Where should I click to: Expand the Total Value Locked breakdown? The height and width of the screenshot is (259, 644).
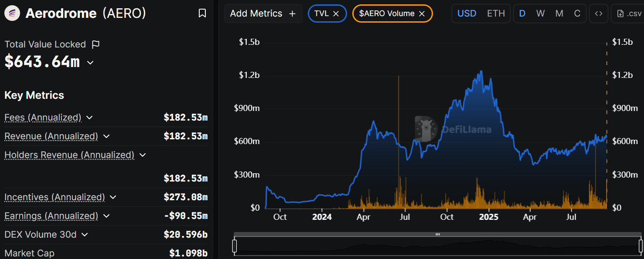click(90, 62)
